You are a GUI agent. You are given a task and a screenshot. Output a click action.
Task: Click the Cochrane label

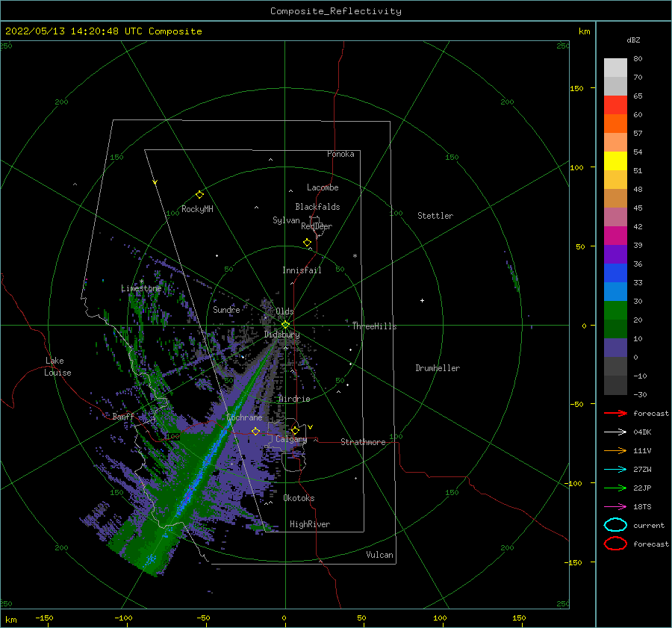point(244,417)
